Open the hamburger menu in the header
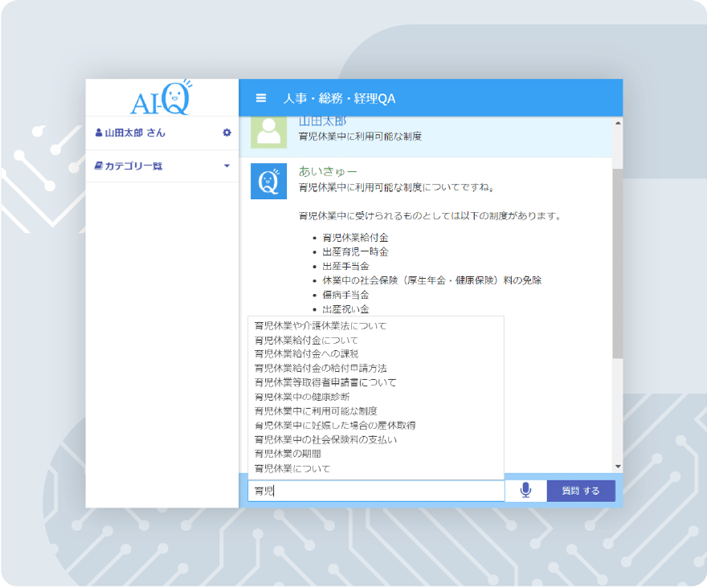Viewport: 707px width, 588px height. (260, 98)
